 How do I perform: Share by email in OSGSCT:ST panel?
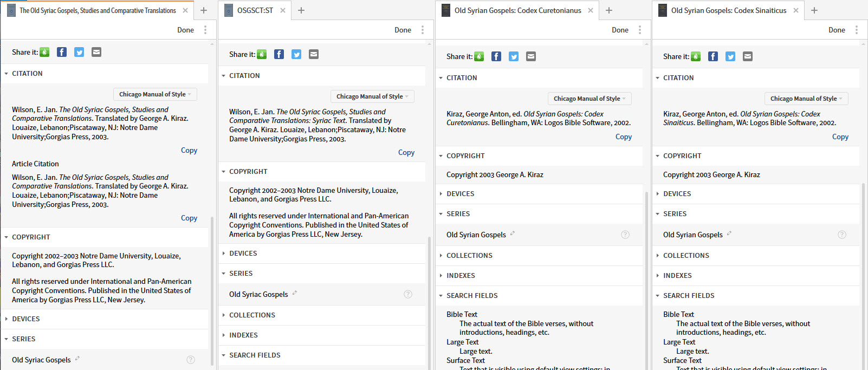(314, 54)
